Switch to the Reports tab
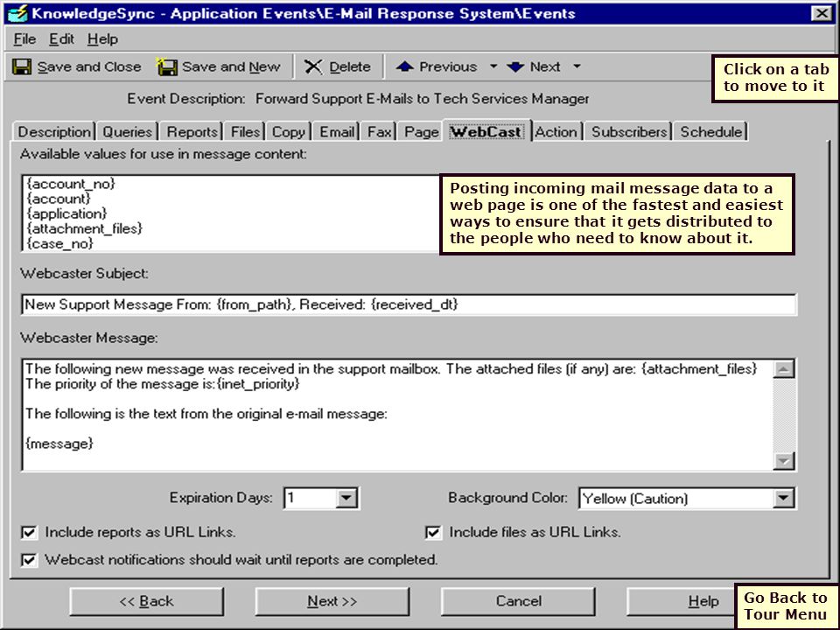This screenshot has height=630, width=840. coord(192,132)
